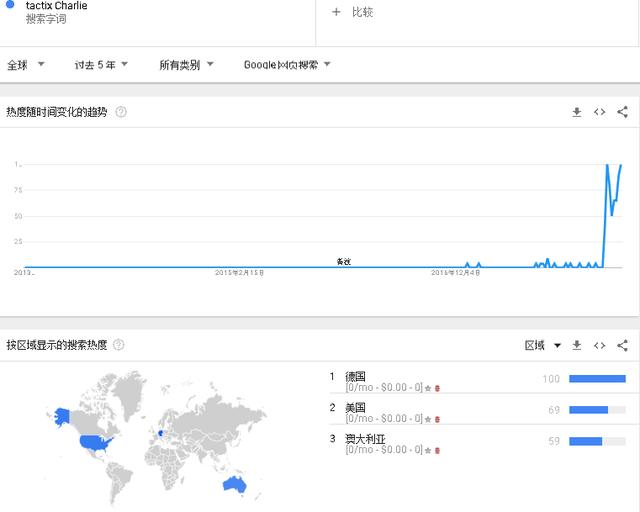640x512 pixels.
Task: Open help for 按区域显示的搜索热度
Action: (x=118, y=345)
